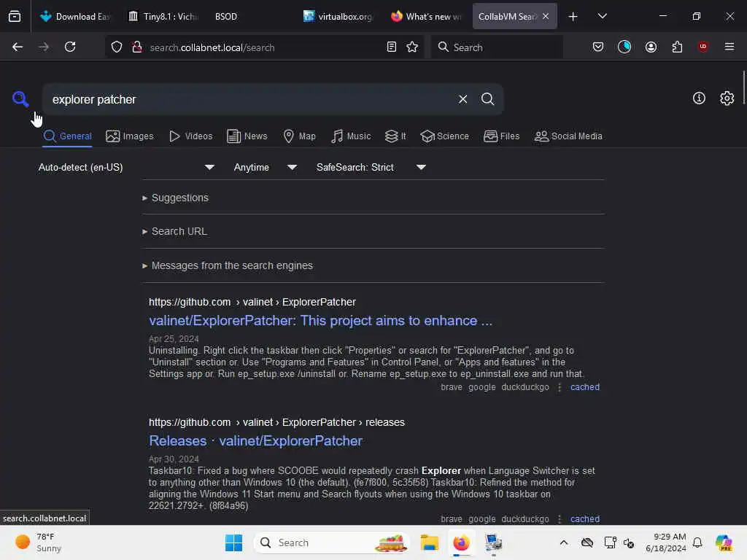Open cached link of first result
The image size is (747, 560).
[x=584, y=387]
